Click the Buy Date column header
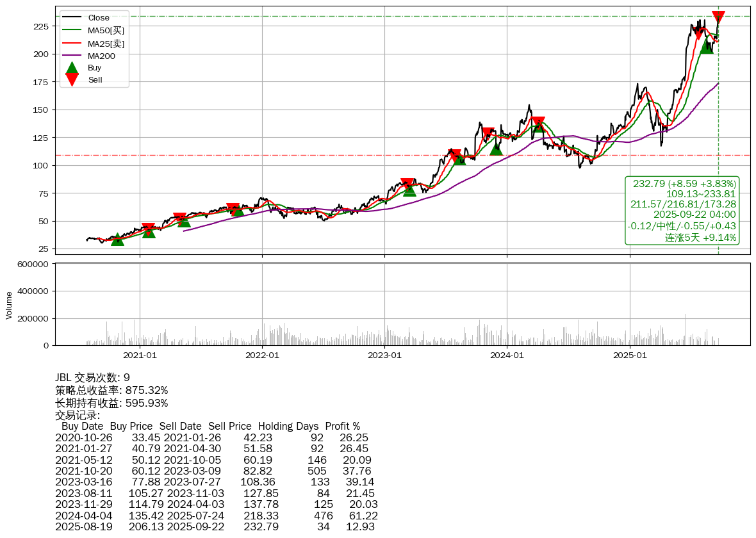The image size is (756, 538). click(x=82, y=426)
